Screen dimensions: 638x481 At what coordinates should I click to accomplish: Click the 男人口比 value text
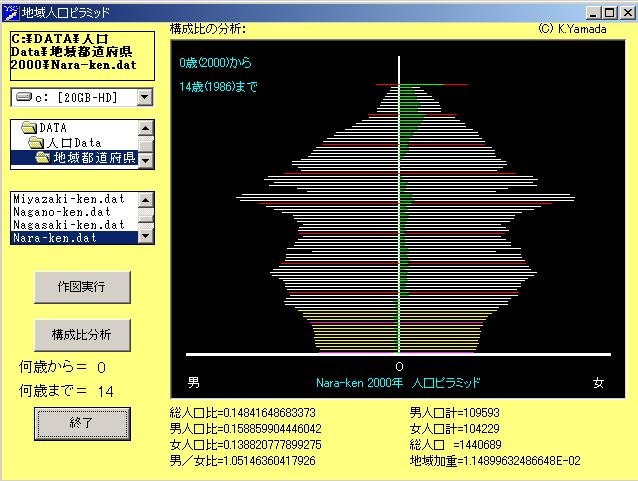pyautogui.click(x=245, y=429)
